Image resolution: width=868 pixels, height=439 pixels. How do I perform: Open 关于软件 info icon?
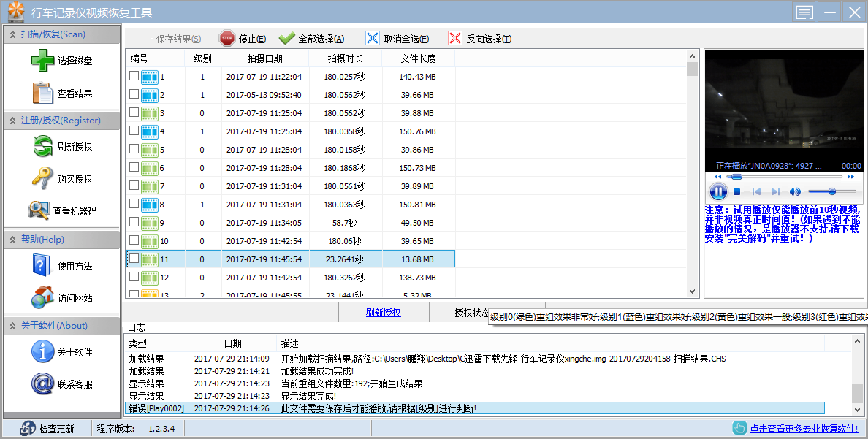(42, 351)
